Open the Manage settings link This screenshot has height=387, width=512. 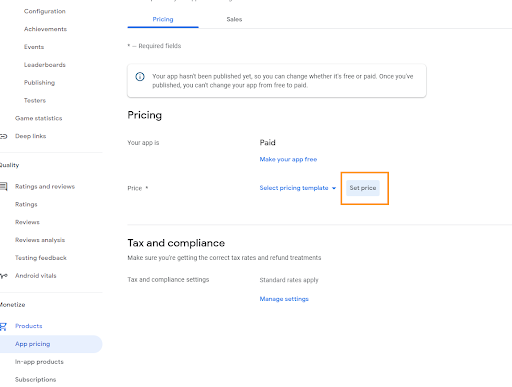[284, 299]
